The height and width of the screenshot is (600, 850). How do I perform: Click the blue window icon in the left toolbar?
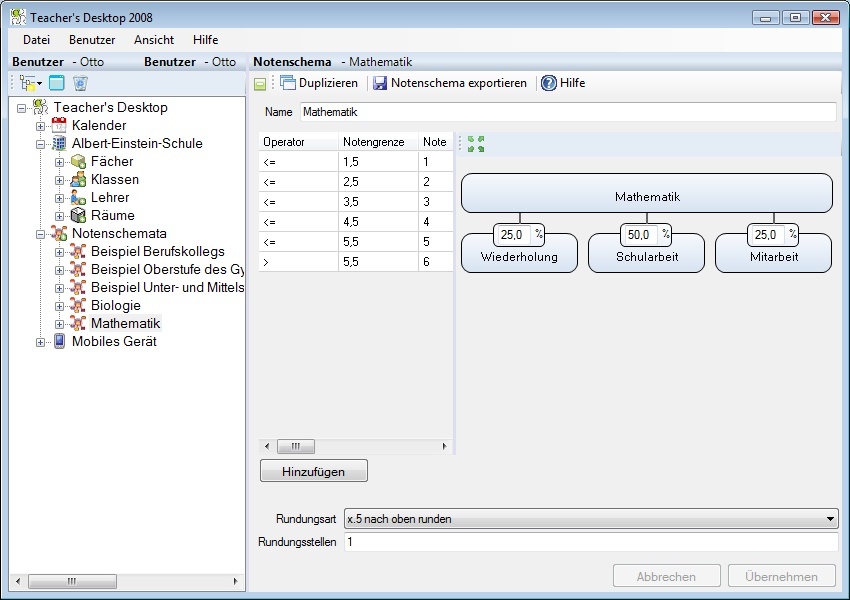click(57, 83)
